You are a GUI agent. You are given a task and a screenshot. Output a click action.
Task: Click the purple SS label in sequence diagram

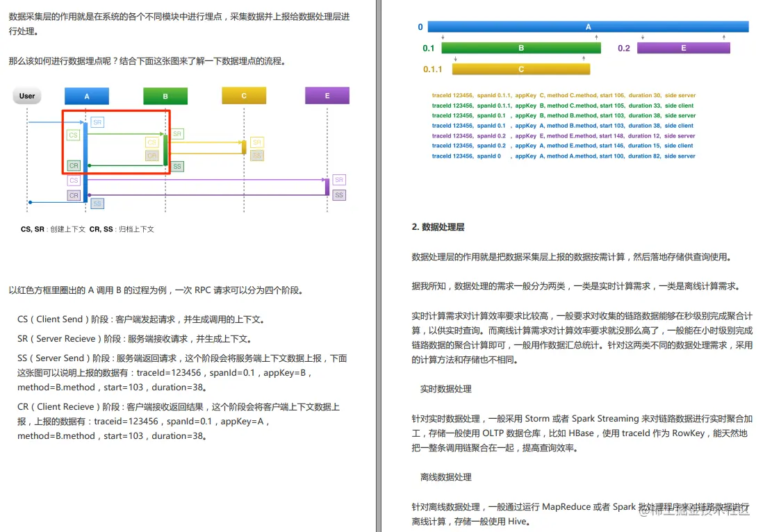click(x=339, y=195)
